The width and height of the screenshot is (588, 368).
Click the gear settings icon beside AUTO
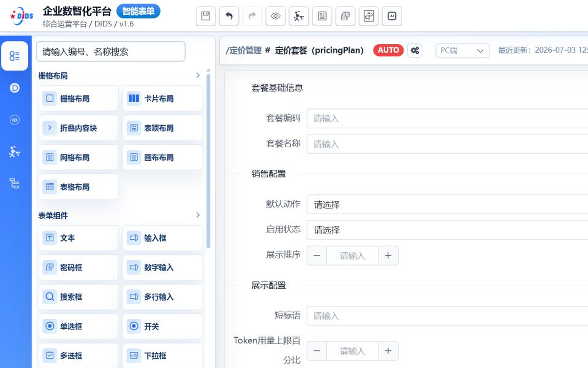[x=415, y=50]
